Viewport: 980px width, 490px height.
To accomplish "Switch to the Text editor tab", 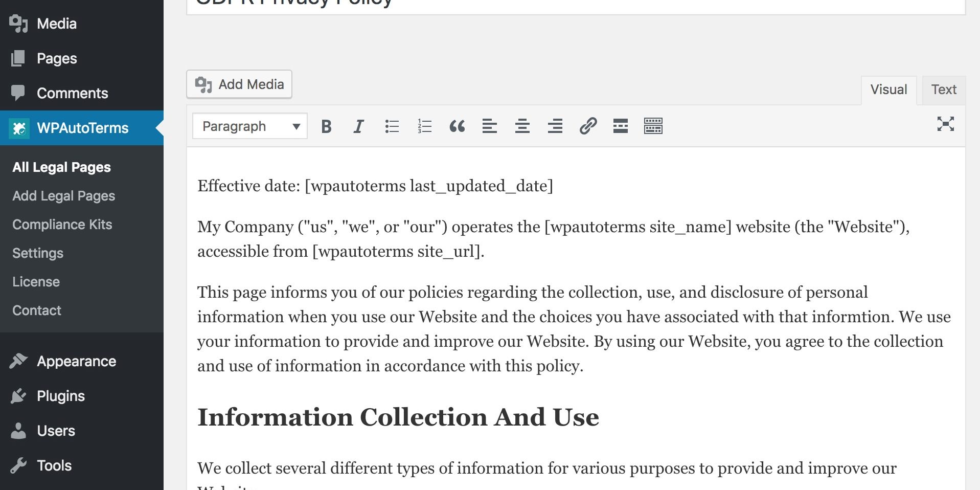I will click(x=944, y=90).
